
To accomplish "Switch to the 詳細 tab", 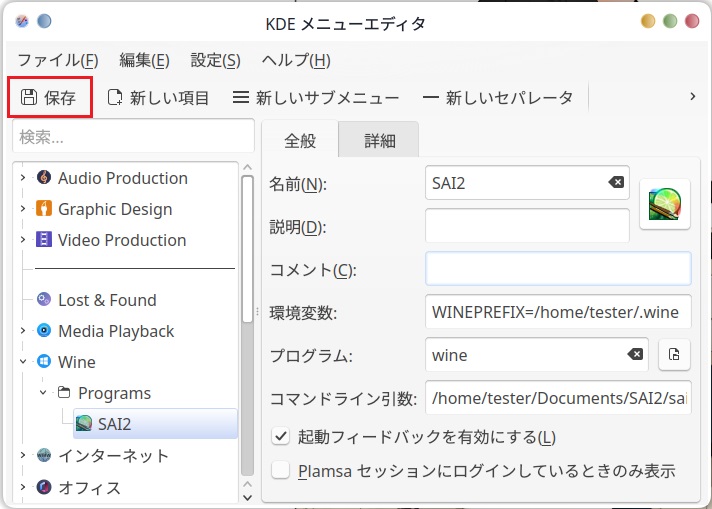I will [x=378, y=141].
